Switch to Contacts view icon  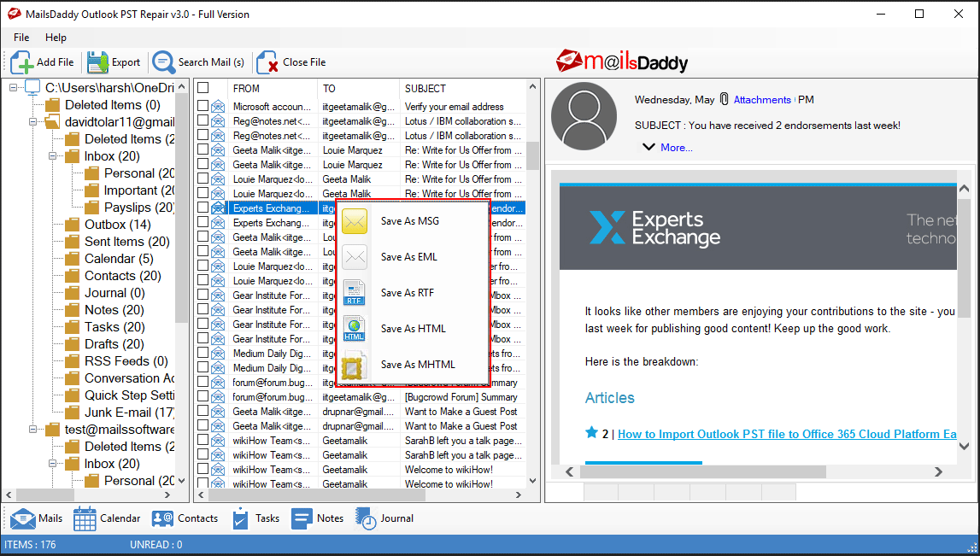(162, 518)
